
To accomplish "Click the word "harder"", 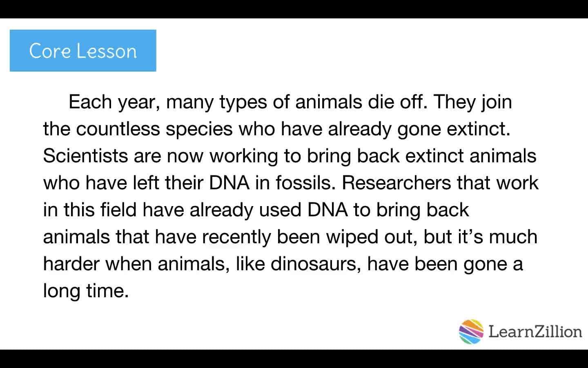I will click(71, 264).
